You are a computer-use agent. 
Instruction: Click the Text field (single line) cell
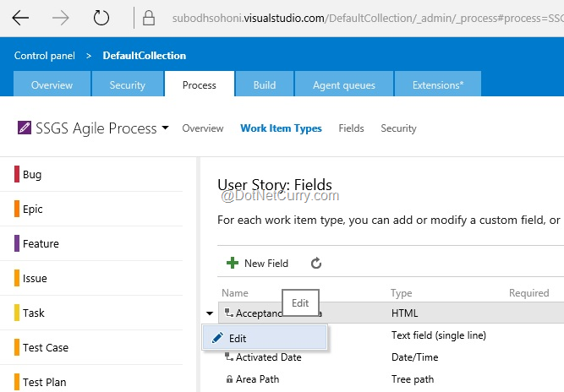click(x=439, y=335)
